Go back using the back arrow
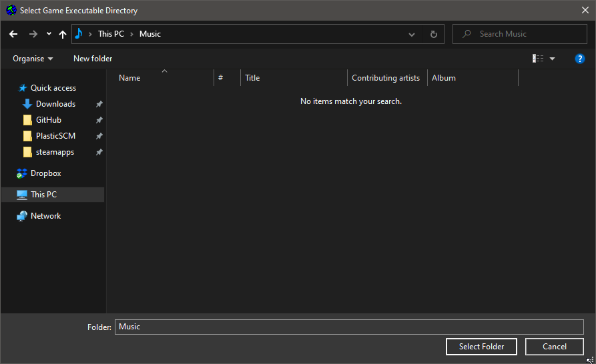 click(13, 34)
